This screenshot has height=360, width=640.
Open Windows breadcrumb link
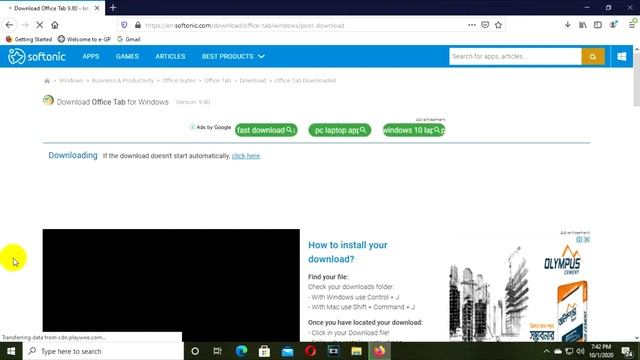tap(71, 80)
